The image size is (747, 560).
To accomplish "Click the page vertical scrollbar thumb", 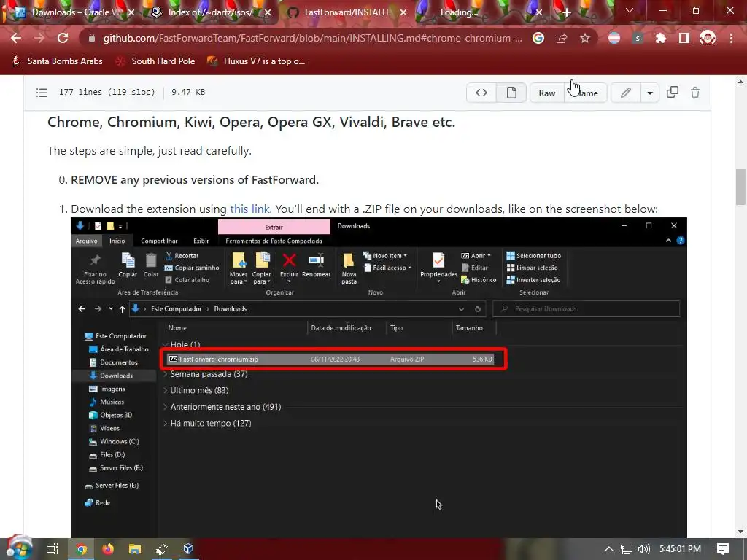I will tap(741, 187).
